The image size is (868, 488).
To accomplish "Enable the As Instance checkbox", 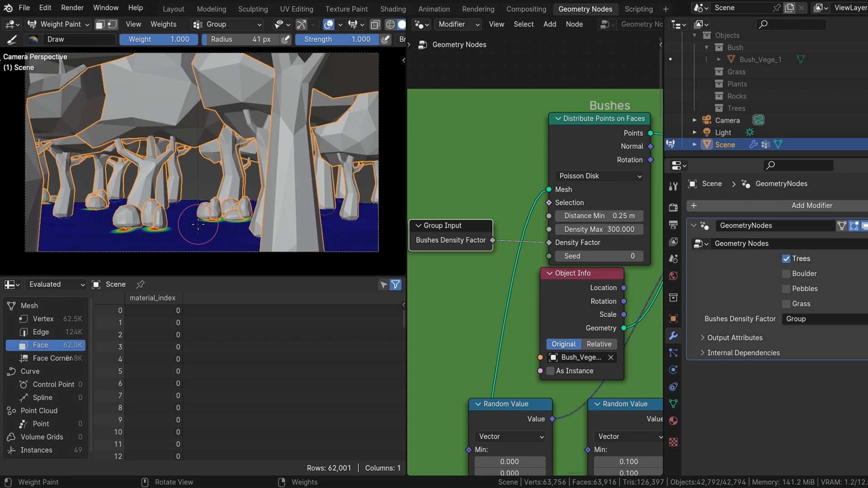I will 550,371.
